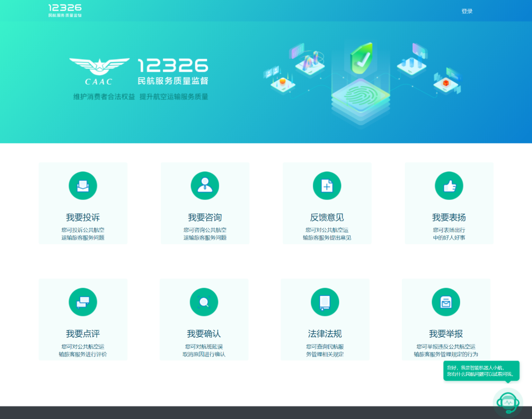Screen dimensions: 532x419
Task: Open the 反馈意见 card description text
Action: pyautogui.click(x=327, y=234)
